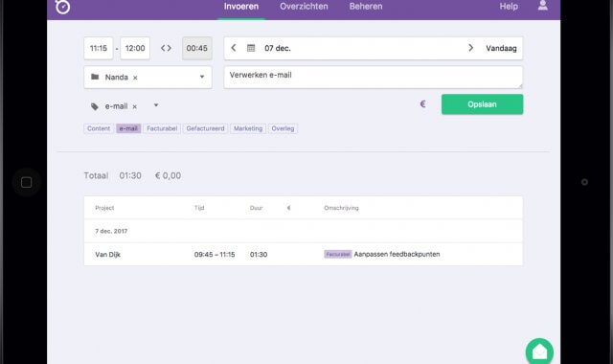Expand the tags dropdown arrow
This screenshot has width=613, height=364.
[156, 105]
